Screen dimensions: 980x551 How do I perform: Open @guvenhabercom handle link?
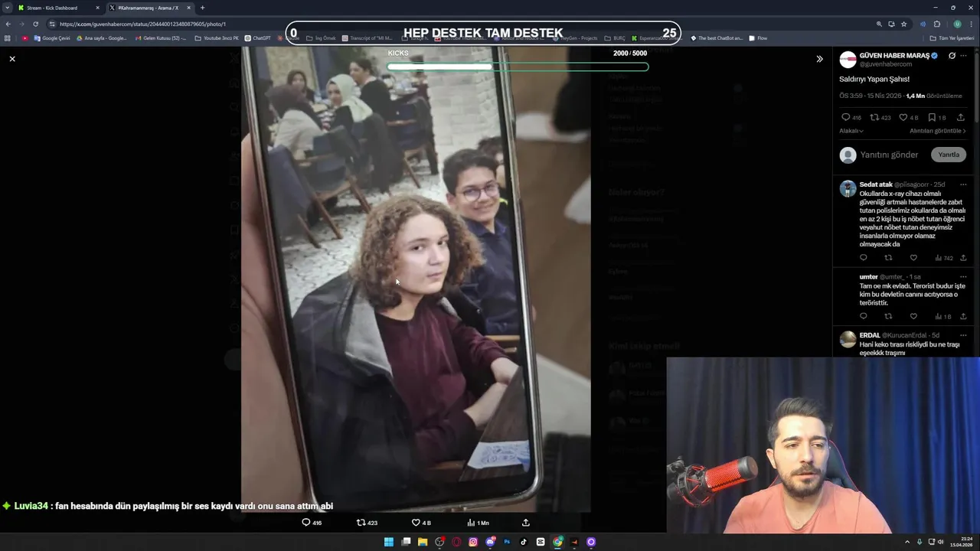pyautogui.click(x=886, y=64)
